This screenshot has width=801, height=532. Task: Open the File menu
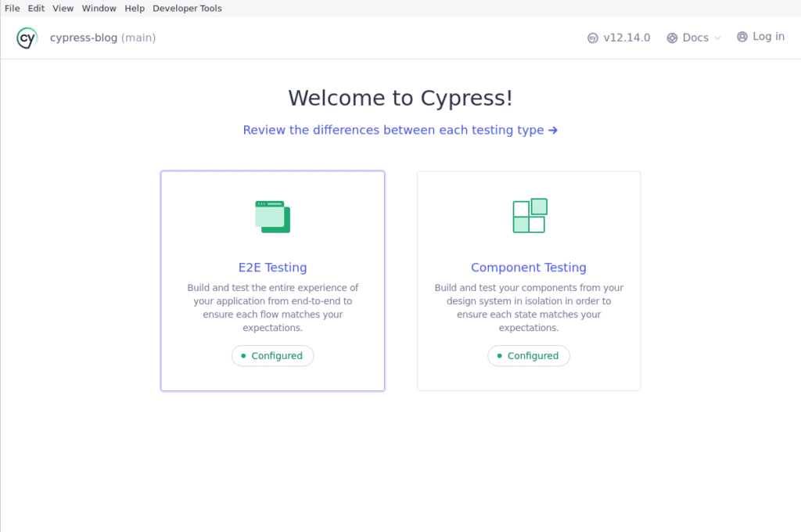tap(13, 8)
